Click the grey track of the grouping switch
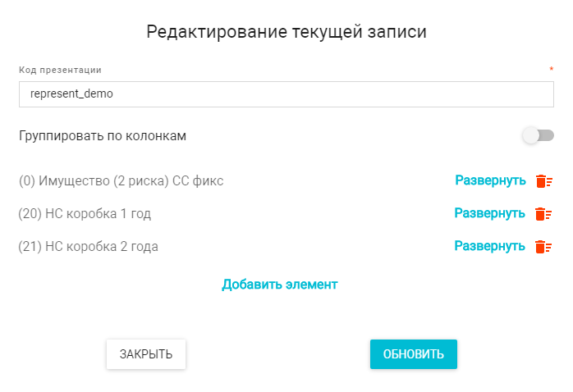 [548, 135]
